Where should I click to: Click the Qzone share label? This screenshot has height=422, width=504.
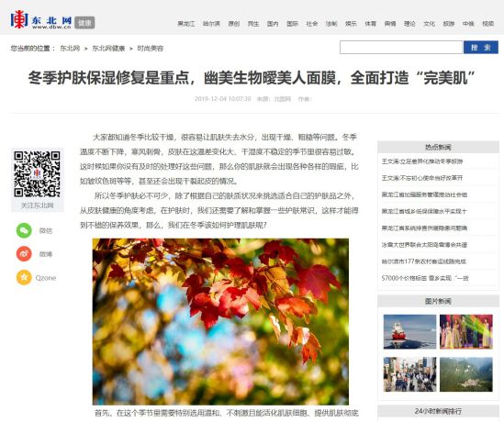[x=46, y=278]
